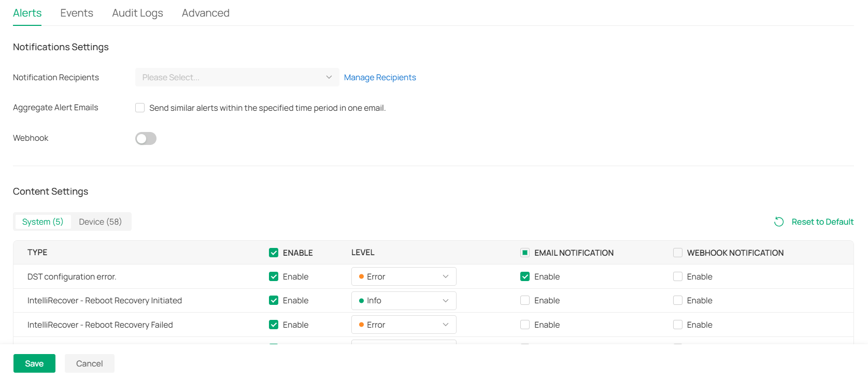The image size is (868, 382).
Task: Open the Notification Recipients dropdown
Action: click(x=237, y=77)
